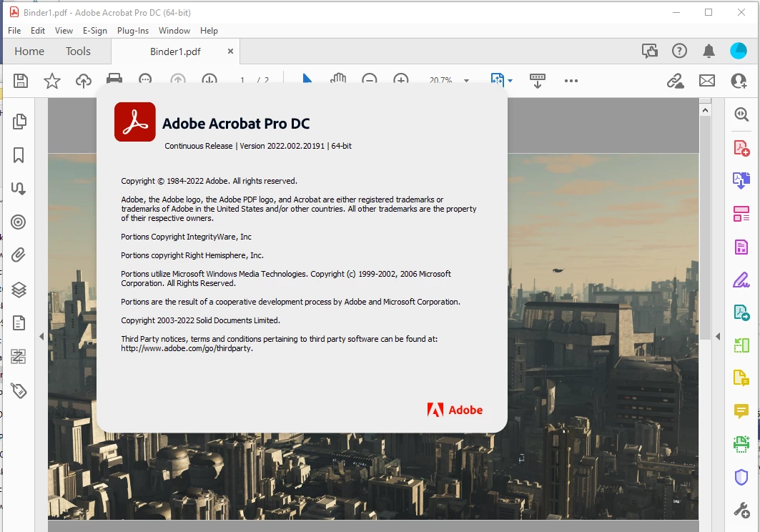Collapse the left navigation pane arrow
Image resolution: width=760 pixels, height=532 pixels.
[x=41, y=336]
